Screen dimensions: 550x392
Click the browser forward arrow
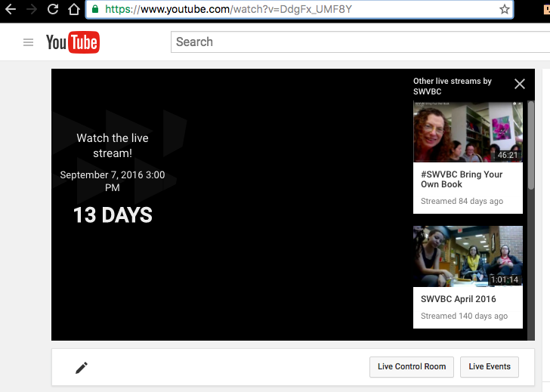click(x=32, y=9)
